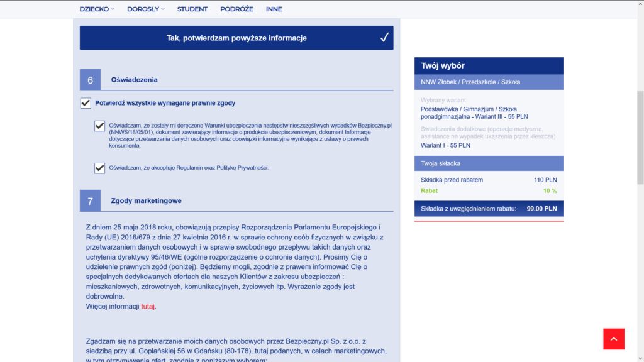The height and width of the screenshot is (362, 644).
Task: Follow the red 'tutaj' link
Action: 147,306
